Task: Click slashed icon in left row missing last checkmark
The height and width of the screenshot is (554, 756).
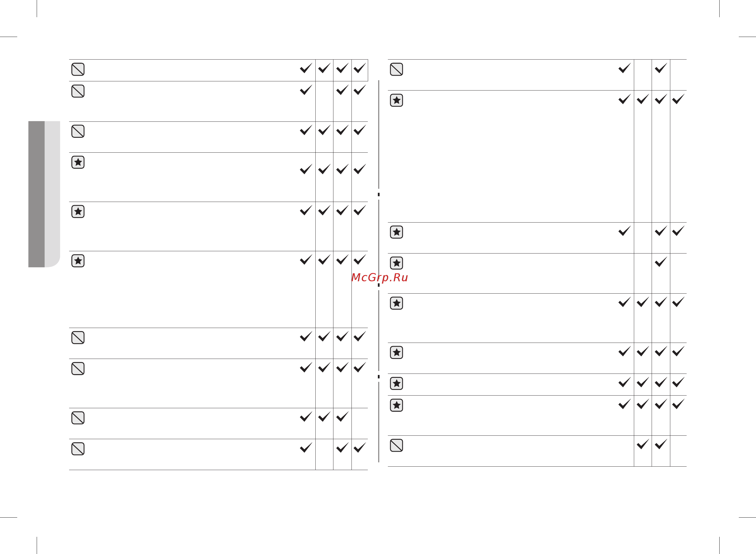Action: point(78,418)
